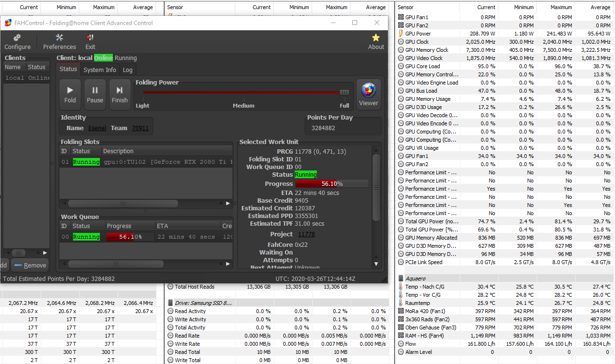
Task: Click the icon beside GPU VR Usage
Action: [x=401, y=148]
